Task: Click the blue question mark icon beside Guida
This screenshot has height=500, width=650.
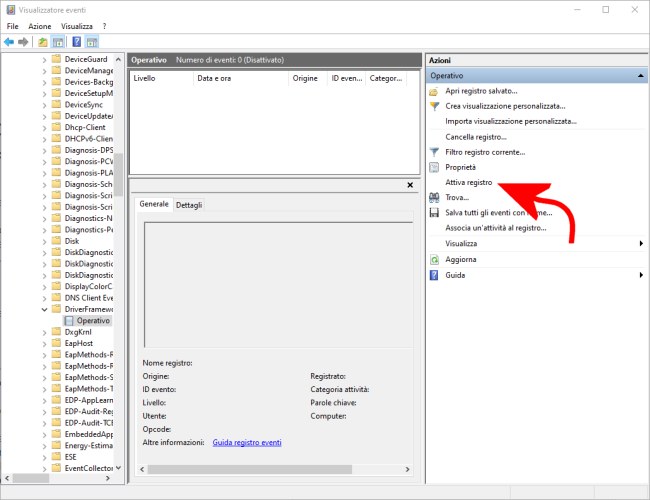Action: pyautogui.click(x=434, y=275)
